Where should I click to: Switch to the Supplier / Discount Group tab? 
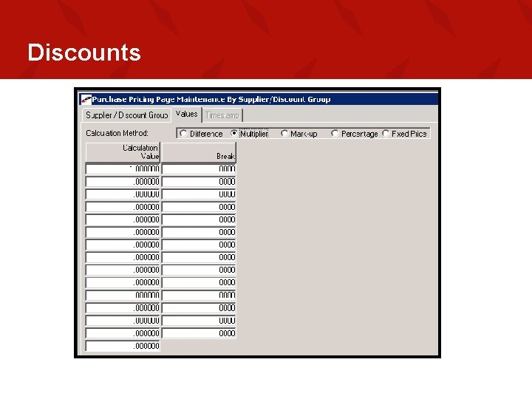[126, 115]
